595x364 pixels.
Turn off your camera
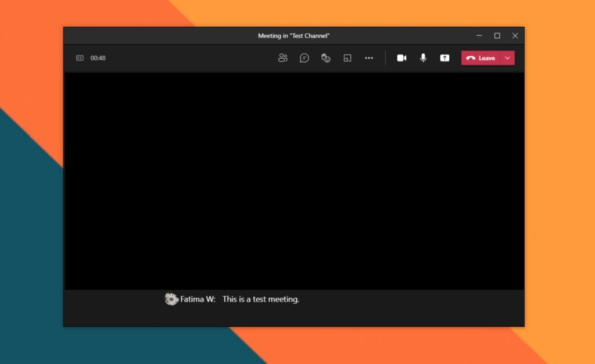(x=402, y=58)
